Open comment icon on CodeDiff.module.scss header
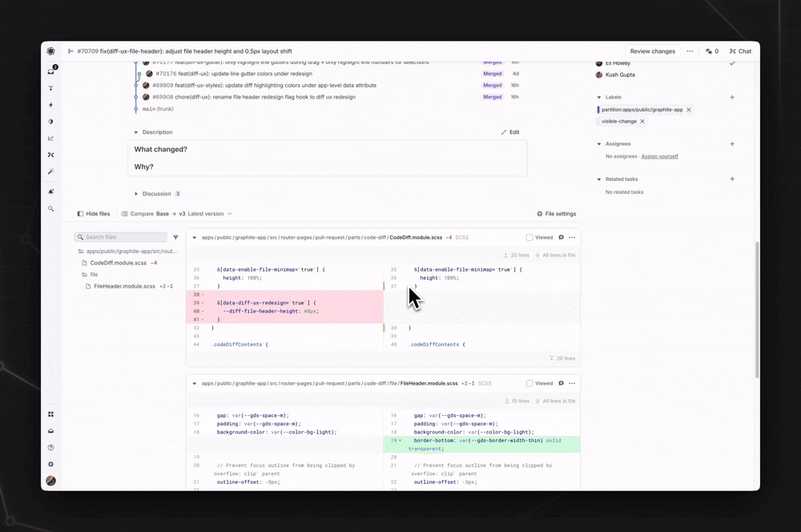This screenshot has height=532, width=801. pos(561,238)
